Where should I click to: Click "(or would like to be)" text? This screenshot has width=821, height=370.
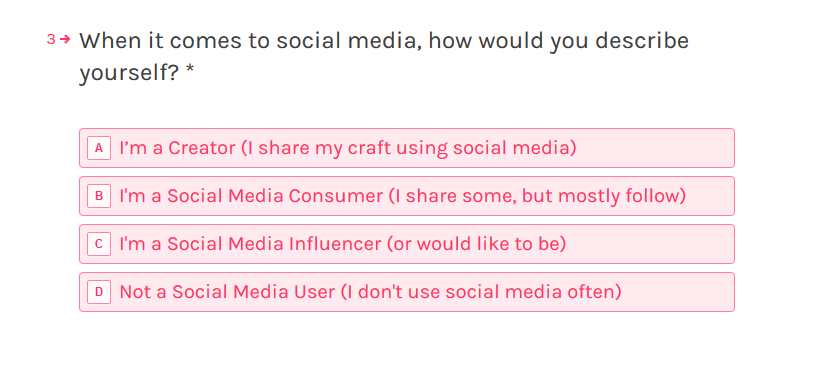[x=476, y=244]
